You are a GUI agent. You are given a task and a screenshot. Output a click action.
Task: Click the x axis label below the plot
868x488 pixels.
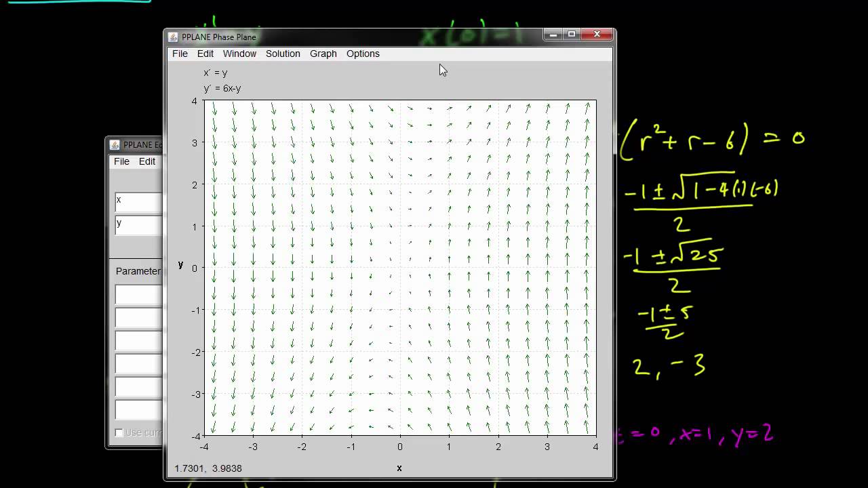(x=399, y=468)
